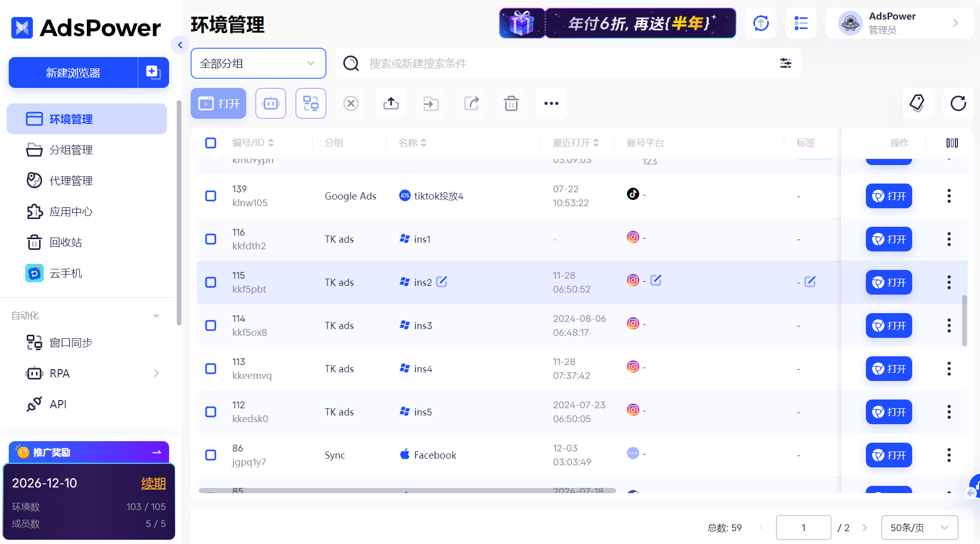Open 代理管理 in the sidebar
Screen dimensions: 980x544
point(71,180)
